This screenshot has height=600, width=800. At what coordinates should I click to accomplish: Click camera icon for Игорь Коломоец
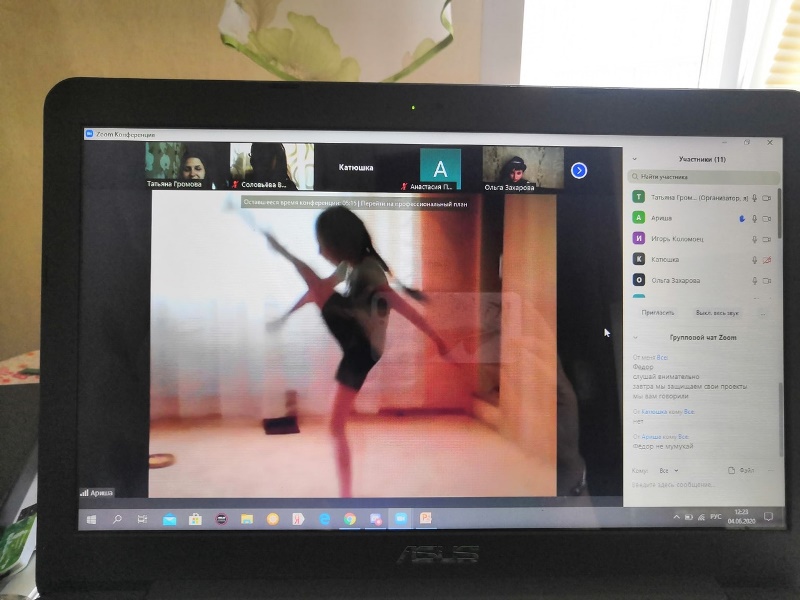767,238
